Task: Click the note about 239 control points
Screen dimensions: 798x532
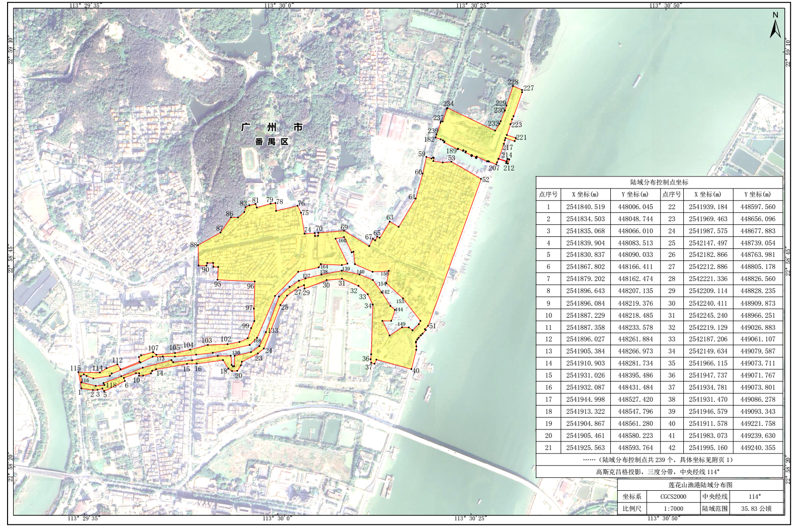Action: (x=659, y=460)
